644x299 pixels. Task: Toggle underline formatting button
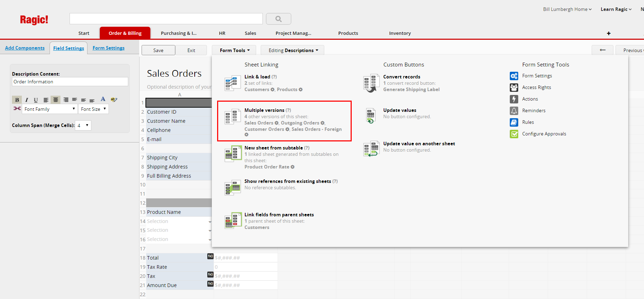[36, 100]
